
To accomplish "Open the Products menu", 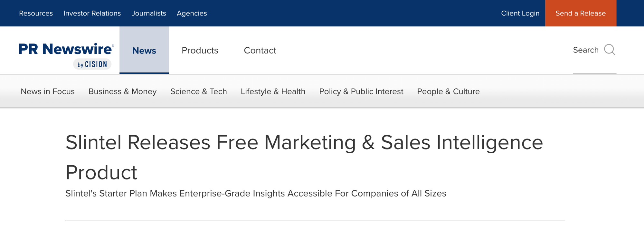I will (200, 50).
